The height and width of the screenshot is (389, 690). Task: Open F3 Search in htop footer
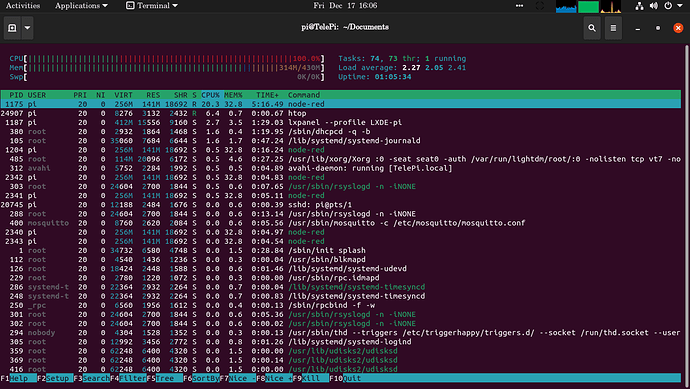(x=92, y=378)
